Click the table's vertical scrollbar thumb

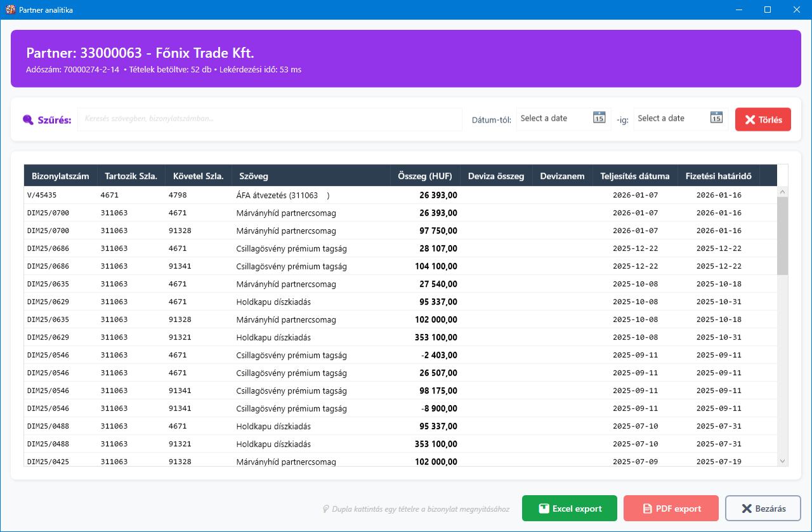click(x=782, y=235)
